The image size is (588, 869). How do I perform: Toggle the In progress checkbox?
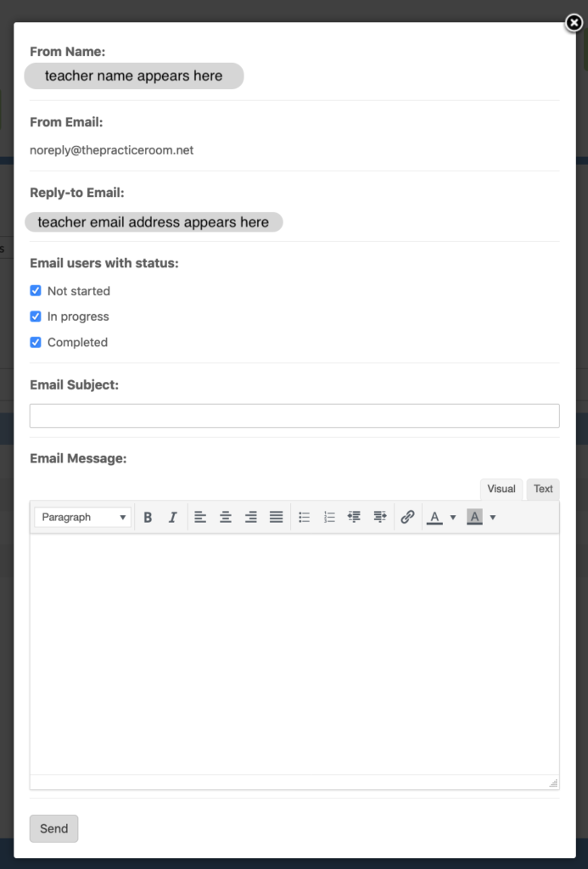(x=36, y=317)
